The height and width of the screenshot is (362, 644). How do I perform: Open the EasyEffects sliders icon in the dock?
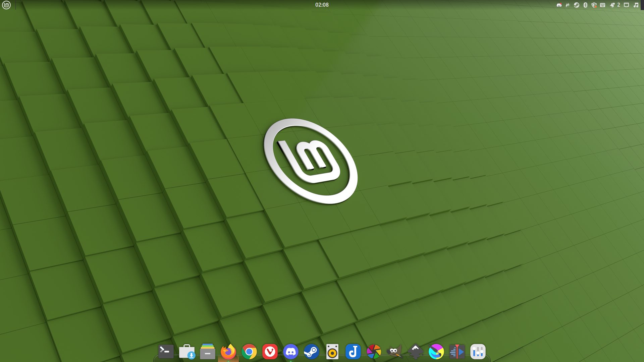click(478, 352)
